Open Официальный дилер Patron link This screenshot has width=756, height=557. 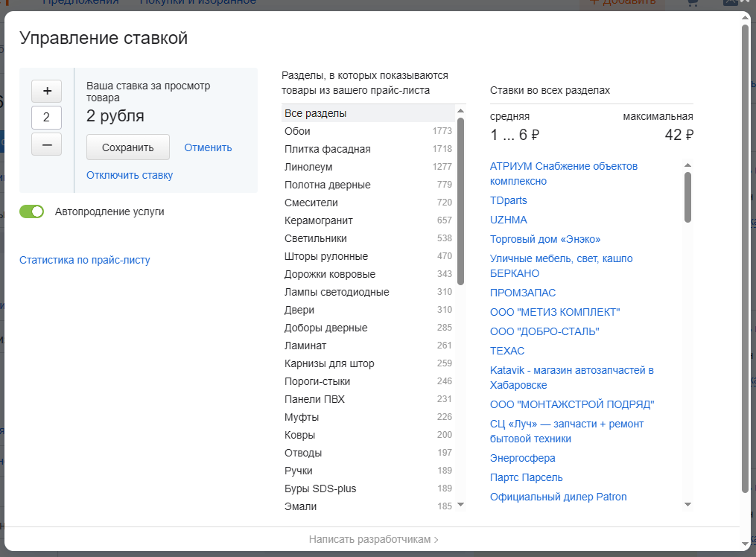click(558, 497)
